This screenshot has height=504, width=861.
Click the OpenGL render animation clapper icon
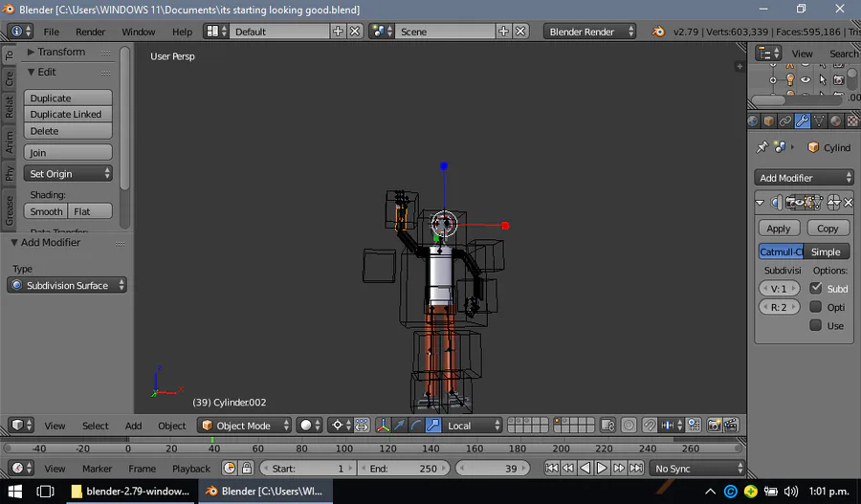pos(731,425)
